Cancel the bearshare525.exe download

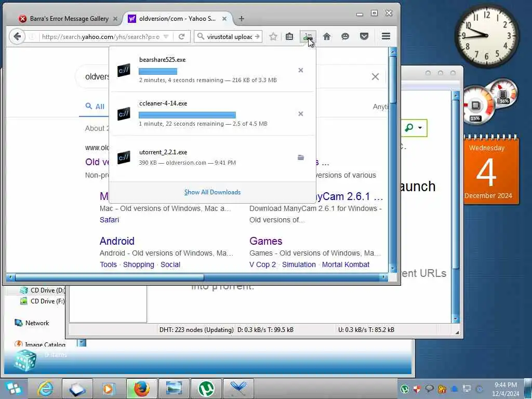click(x=301, y=70)
